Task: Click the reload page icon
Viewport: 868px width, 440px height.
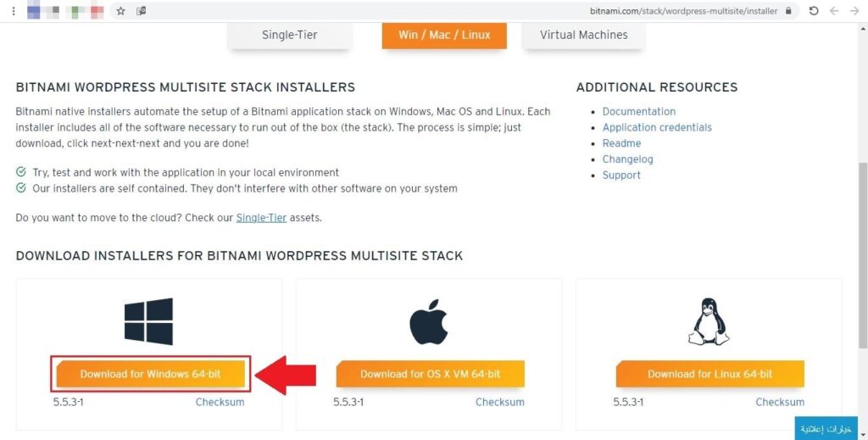Action: point(814,11)
